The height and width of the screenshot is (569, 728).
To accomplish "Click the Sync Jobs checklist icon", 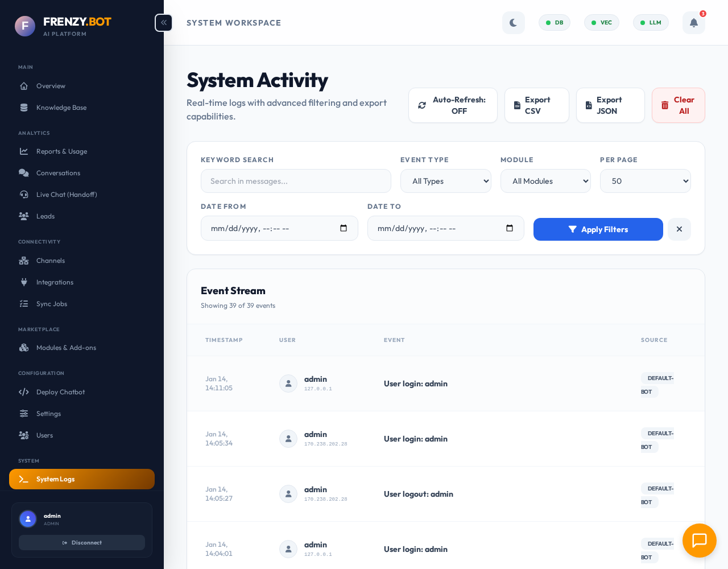I will 24,304.
